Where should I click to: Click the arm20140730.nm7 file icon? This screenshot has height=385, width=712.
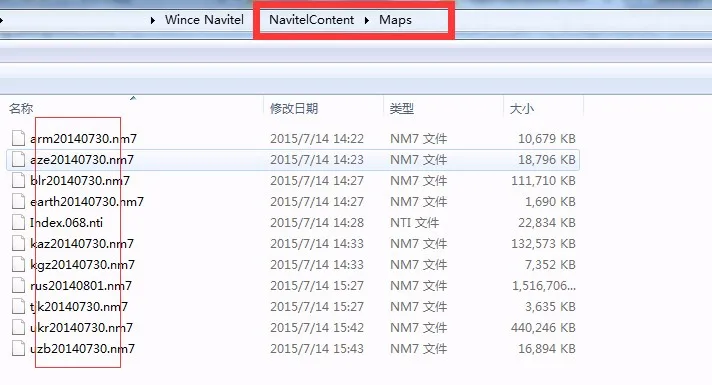(x=18, y=138)
